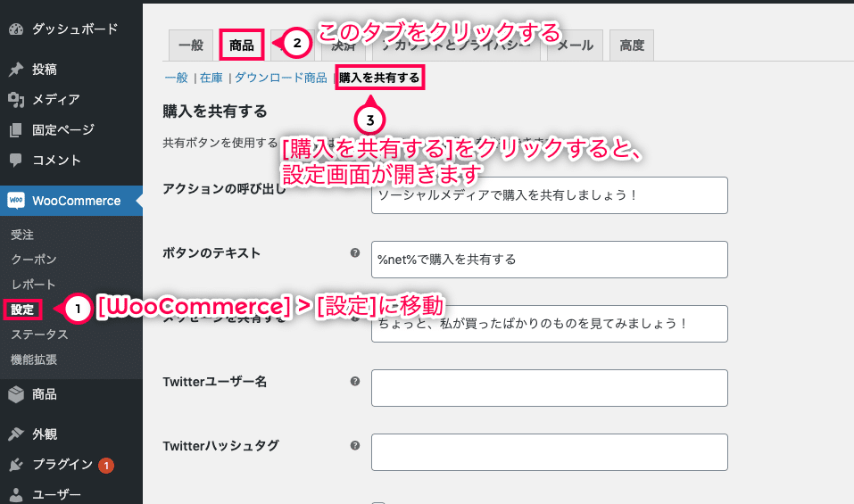This screenshot has height=504, width=854.
Task: Go to 受注 in WooCommerce submenu
Action: tap(22, 235)
